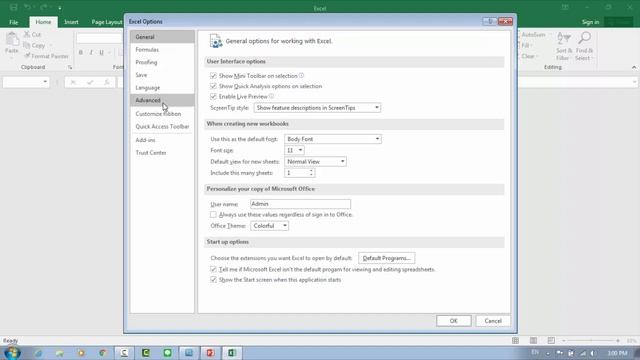Open the Office Theme Colorful dropdown
Image resolution: width=640 pixels, height=360 pixels.
[269, 226]
